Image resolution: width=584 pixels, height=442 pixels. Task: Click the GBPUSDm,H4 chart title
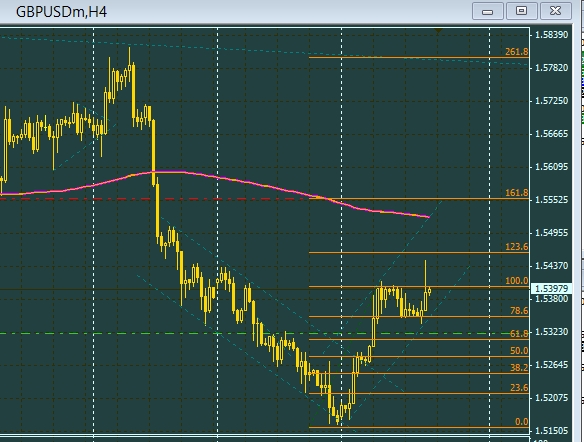pyautogui.click(x=61, y=12)
